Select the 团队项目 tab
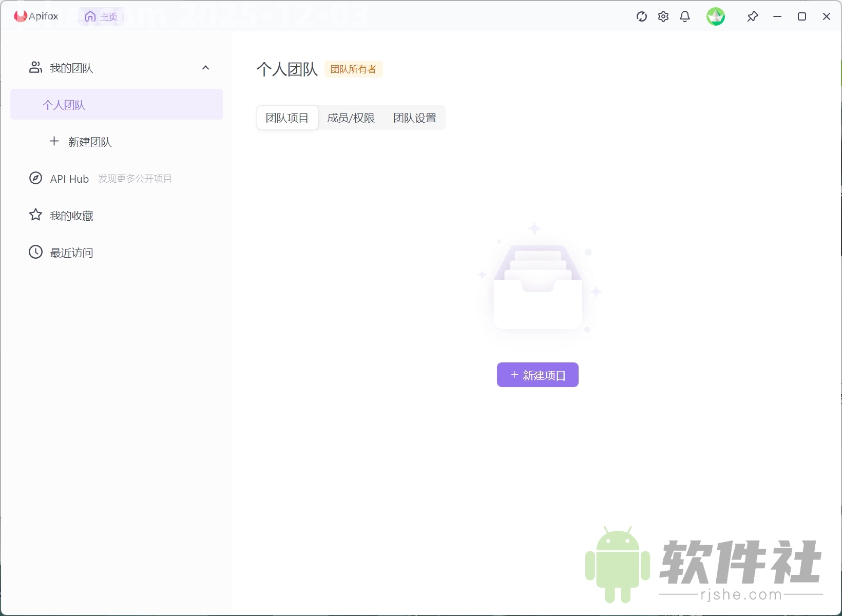Image resolution: width=842 pixels, height=616 pixels. (x=286, y=118)
